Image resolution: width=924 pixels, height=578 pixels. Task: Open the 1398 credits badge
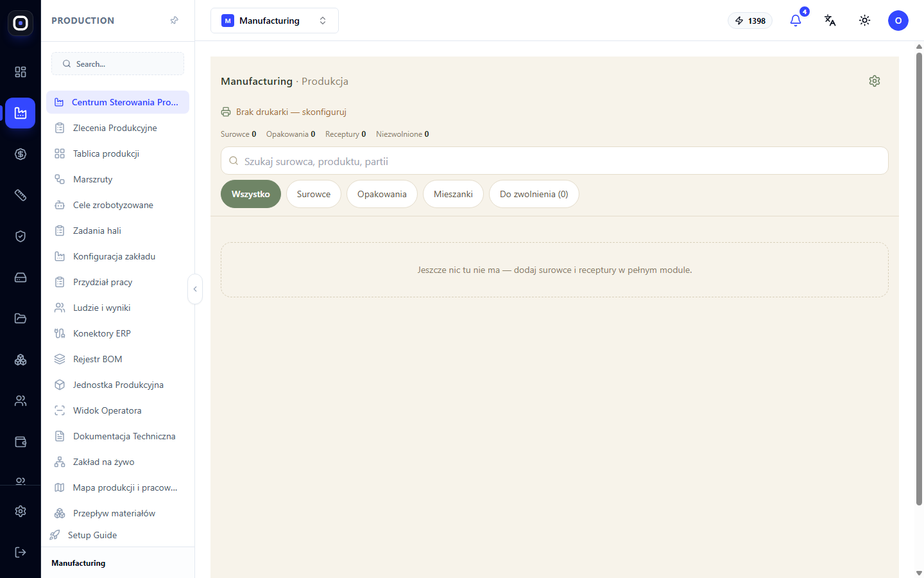(750, 21)
